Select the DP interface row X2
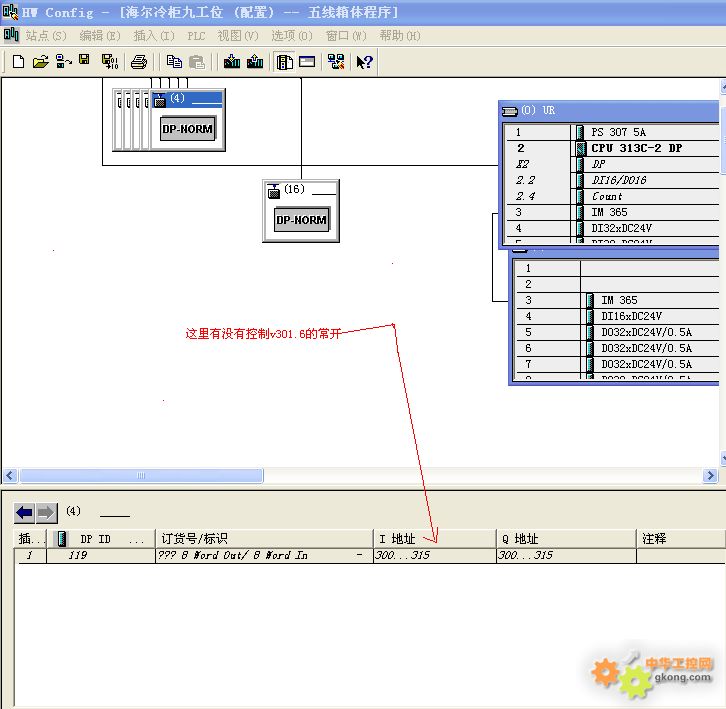This screenshot has width=726, height=709. pyautogui.click(x=611, y=164)
